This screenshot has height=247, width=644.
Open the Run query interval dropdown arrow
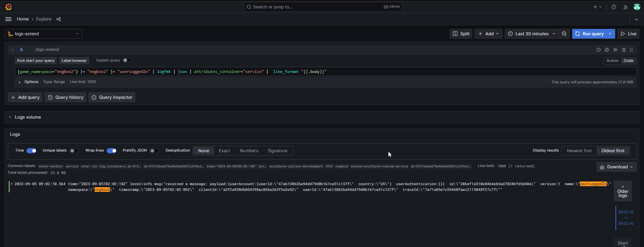(x=610, y=34)
